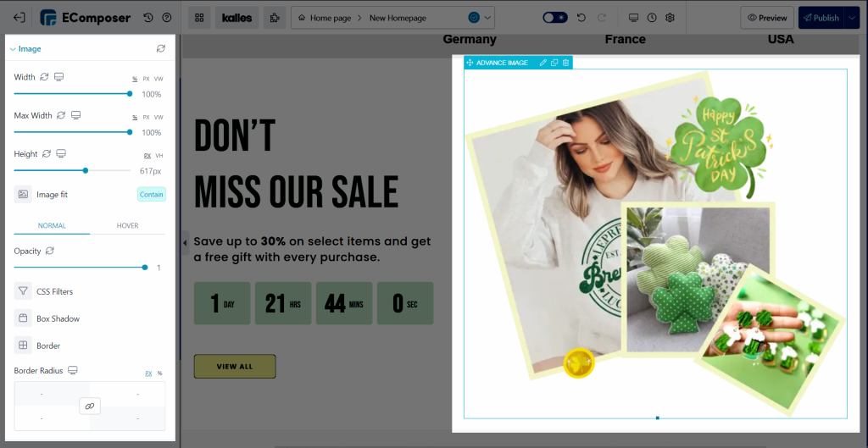Select the NORMAL tab
The height and width of the screenshot is (448, 868).
point(52,225)
